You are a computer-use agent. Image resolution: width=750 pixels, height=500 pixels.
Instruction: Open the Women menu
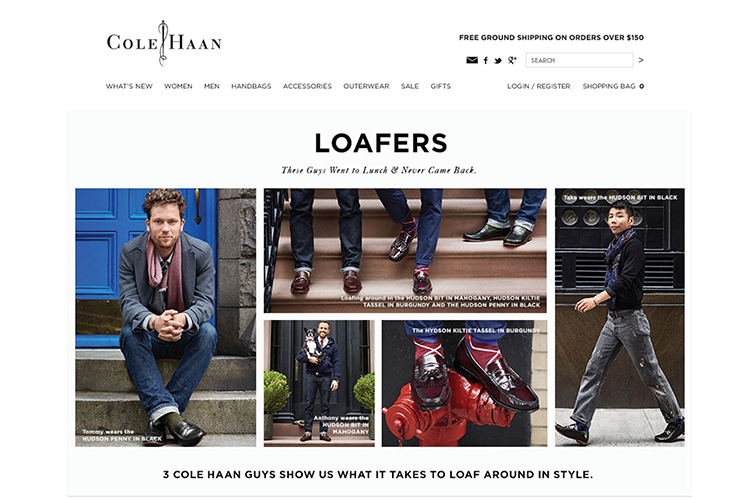178,86
